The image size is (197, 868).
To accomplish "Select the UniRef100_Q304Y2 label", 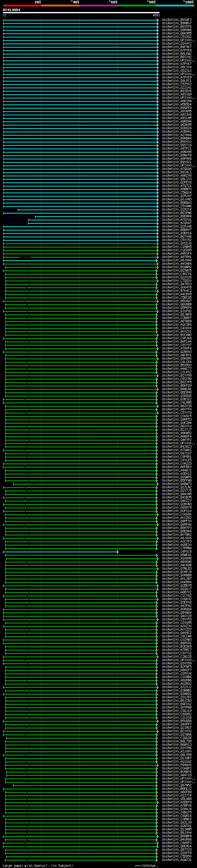I will (x=176, y=43).
